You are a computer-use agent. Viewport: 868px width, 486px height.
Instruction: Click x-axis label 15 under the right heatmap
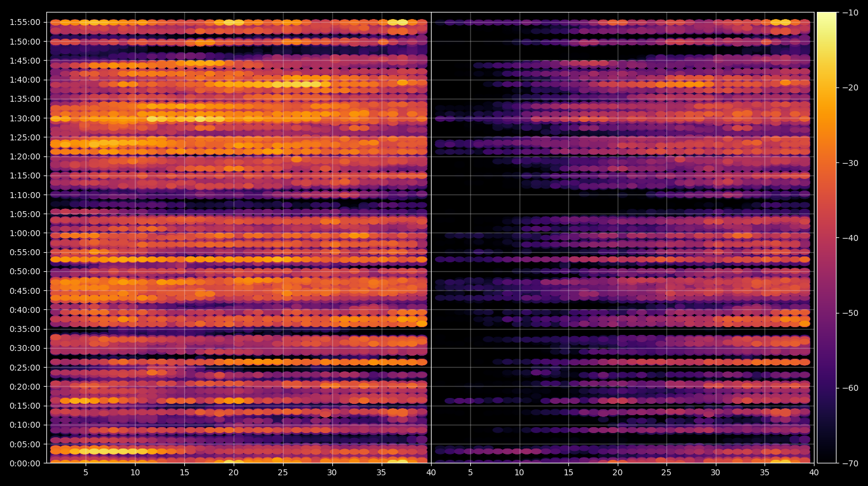point(568,472)
